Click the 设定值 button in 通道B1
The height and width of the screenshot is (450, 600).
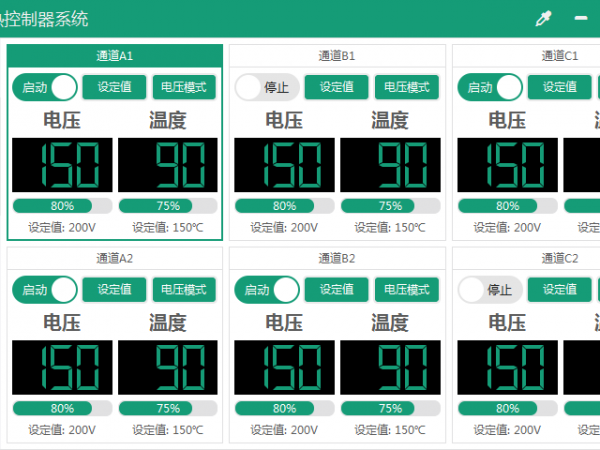point(336,87)
